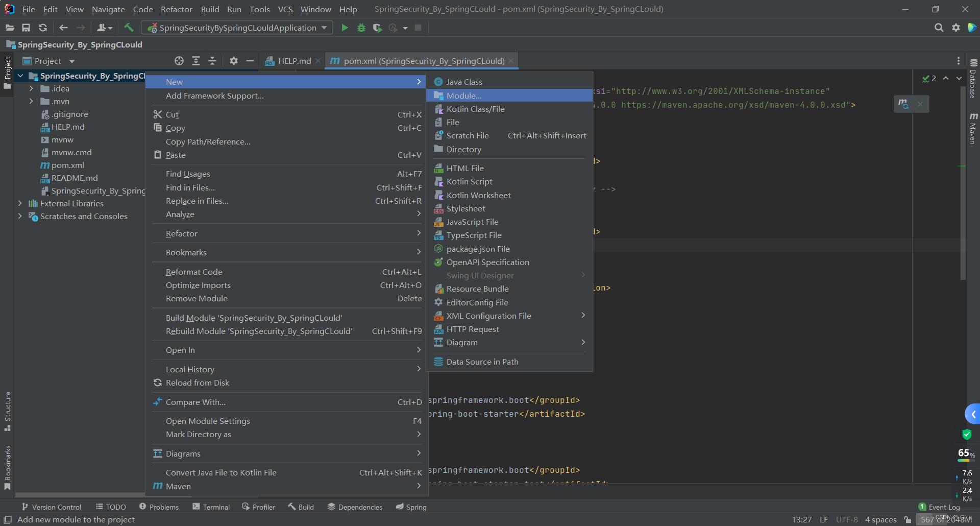Jump to next highlighted problem arrow
Screen dimensions: 980x526
[x=959, y=78]
